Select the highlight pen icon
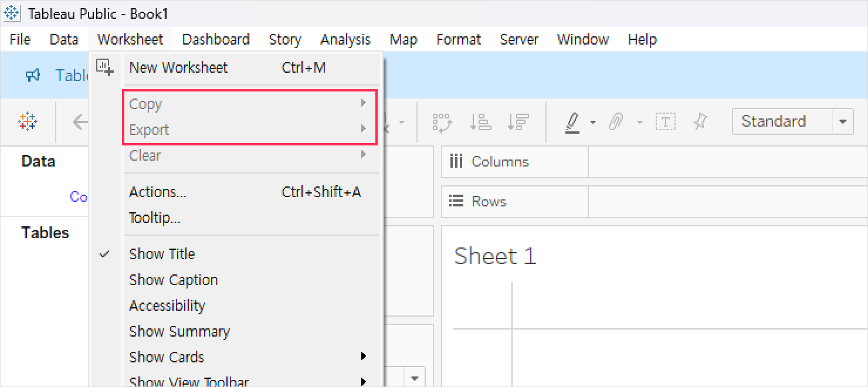The image size is (868, 387). pos(572,122)
